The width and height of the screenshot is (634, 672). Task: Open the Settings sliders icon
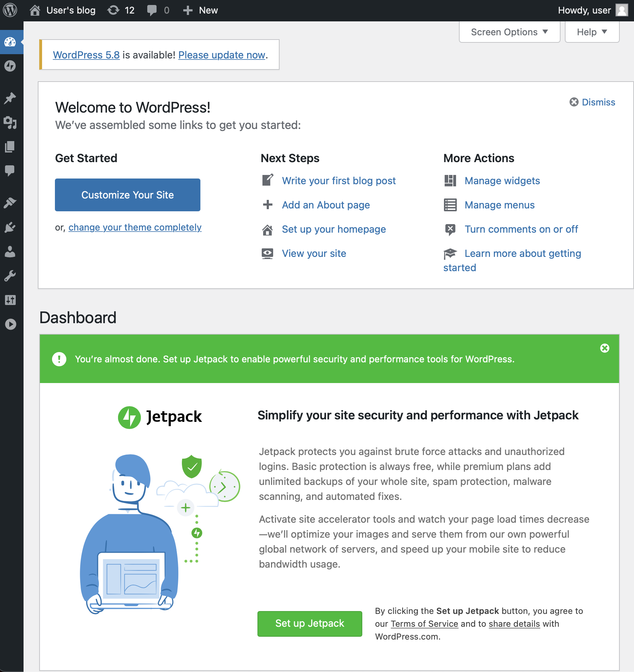click(x=11, y=300)
